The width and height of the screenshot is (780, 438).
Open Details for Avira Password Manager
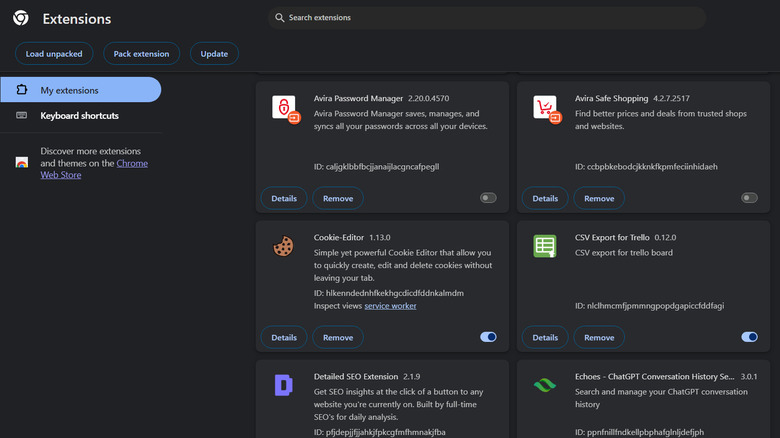(284, 198)
